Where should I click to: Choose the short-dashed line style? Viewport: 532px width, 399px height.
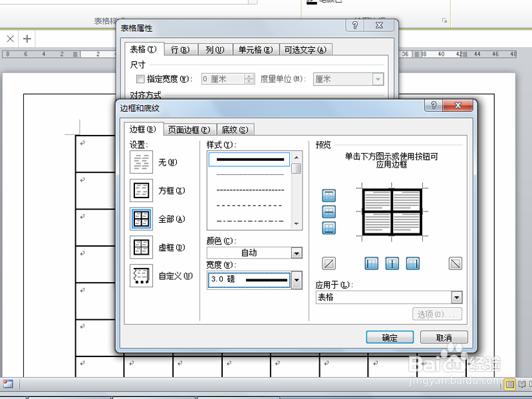(249, 190)
